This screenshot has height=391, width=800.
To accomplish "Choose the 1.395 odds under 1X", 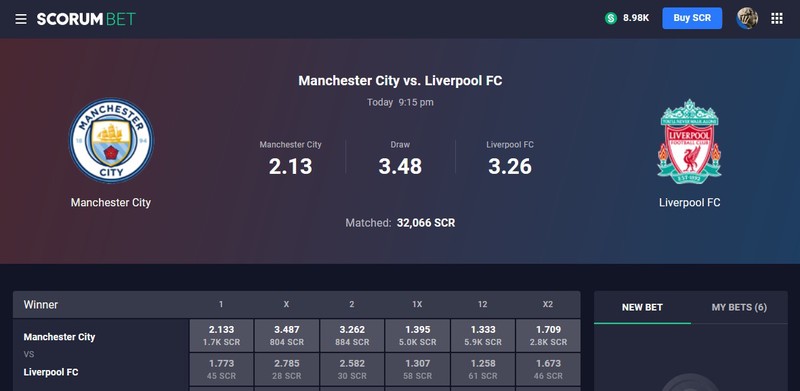I will (x=417, y=335).
